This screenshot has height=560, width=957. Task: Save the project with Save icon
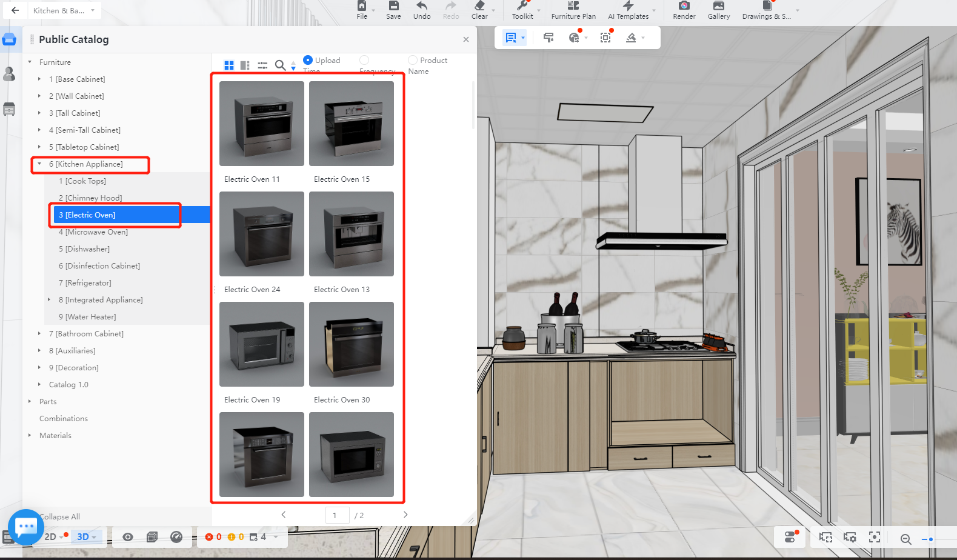(x=393, y=7)
